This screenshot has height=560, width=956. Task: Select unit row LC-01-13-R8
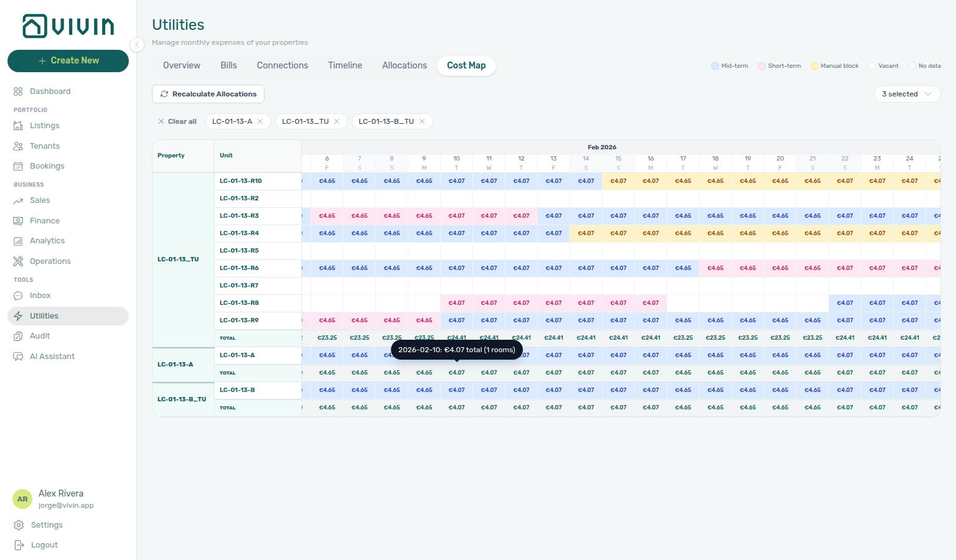[x=258, y=303]
